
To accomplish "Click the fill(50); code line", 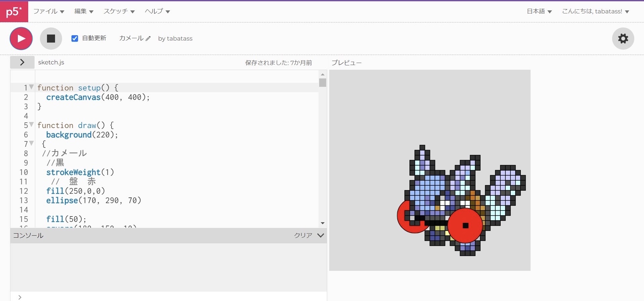I will tap(66, 219).
